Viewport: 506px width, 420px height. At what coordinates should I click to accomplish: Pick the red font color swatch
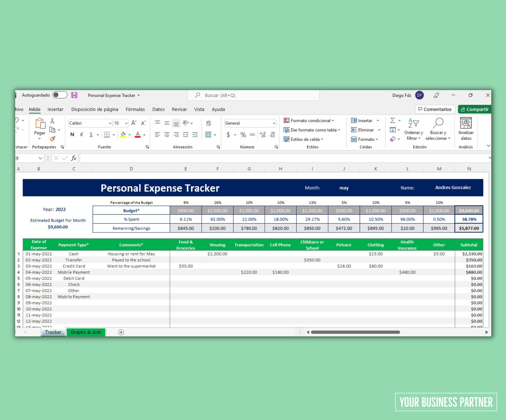[x=138, y=137]
